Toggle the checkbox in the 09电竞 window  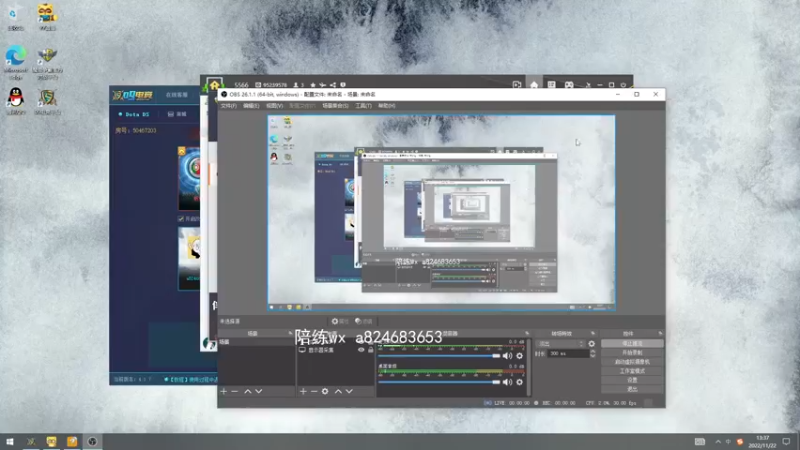click(181, 219)
